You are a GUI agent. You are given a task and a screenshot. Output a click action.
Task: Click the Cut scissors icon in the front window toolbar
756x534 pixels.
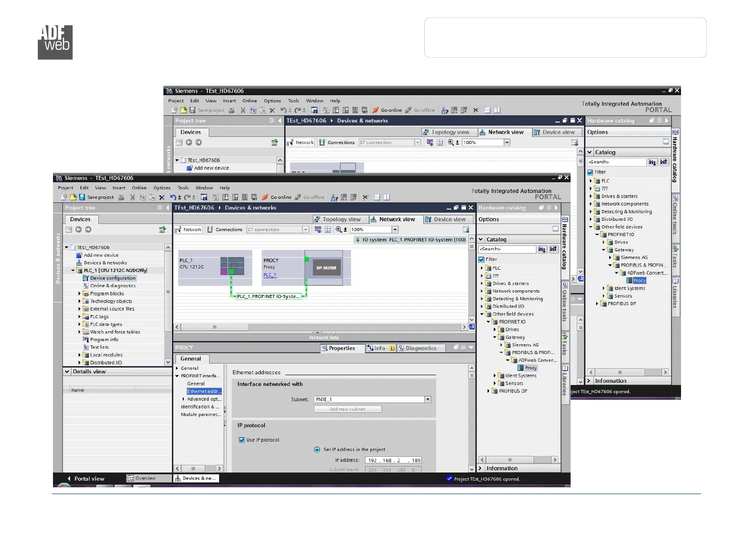(x=132, y=197)
